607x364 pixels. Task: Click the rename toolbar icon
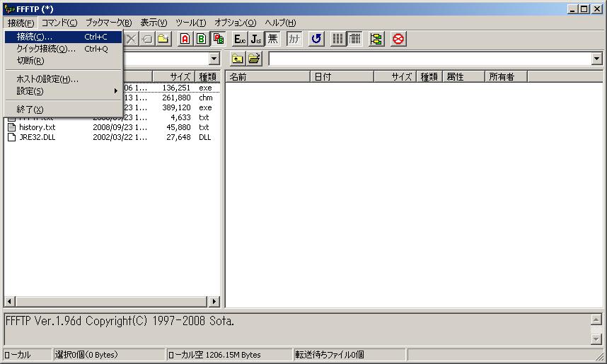click(x=147, y=39)
